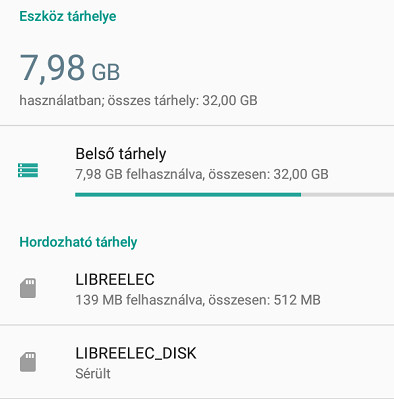Click the internal storage stacked-bars icon
Screen dimensions: 394x399
coord(28,170)
